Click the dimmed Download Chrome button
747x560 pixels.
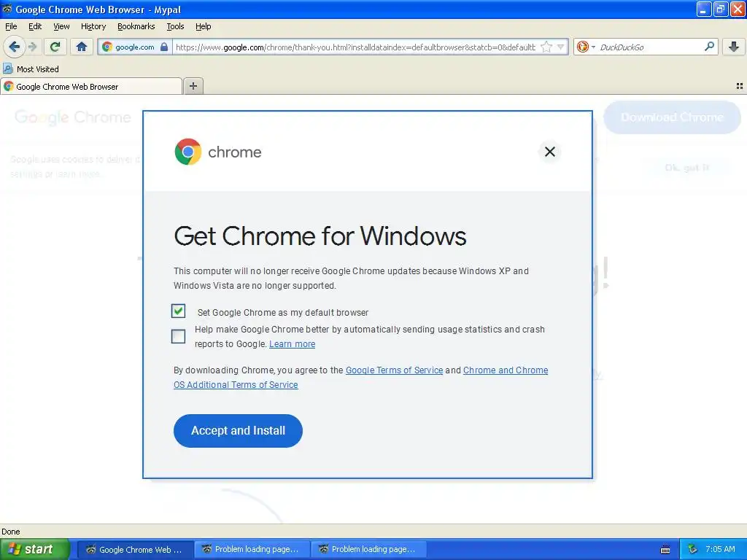[x=672, y=117]
